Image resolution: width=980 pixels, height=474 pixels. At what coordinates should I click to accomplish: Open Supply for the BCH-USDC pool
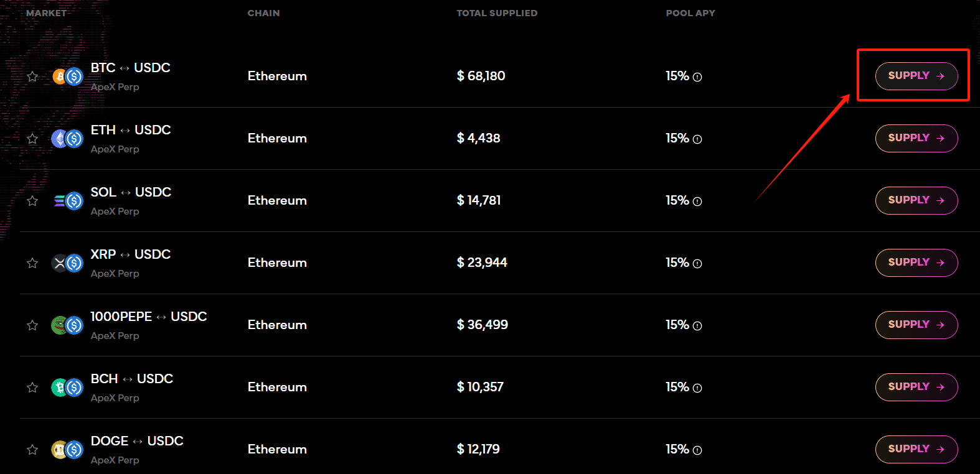tap(916, 387)
